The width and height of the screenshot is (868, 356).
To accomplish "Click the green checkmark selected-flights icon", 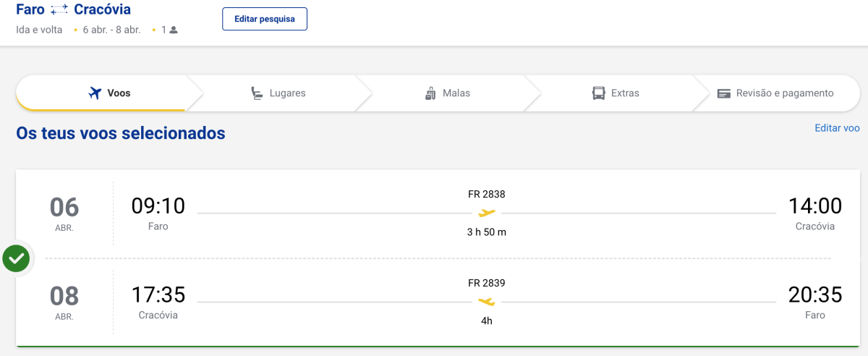I will (16, 258).
